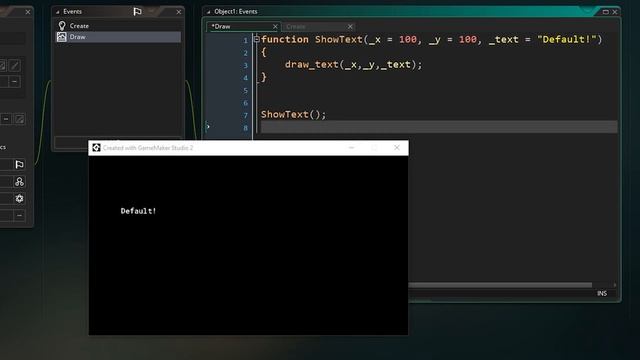Open Events via flag button in object panel
Image resolution: width=640 pixels, height=360 pixels.
tap(19, 164)
